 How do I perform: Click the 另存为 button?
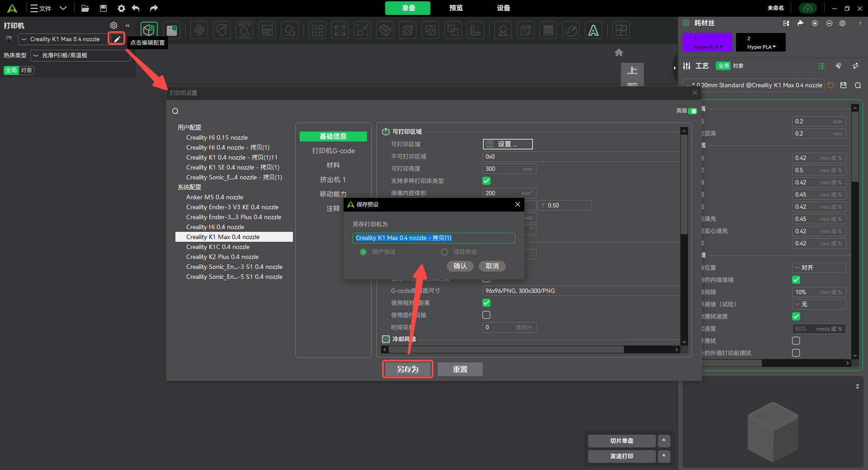click(x=408, y=369)
